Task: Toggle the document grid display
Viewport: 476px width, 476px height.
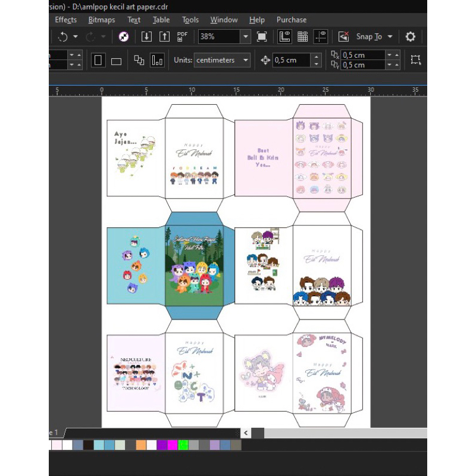Action: pos(302,37)
